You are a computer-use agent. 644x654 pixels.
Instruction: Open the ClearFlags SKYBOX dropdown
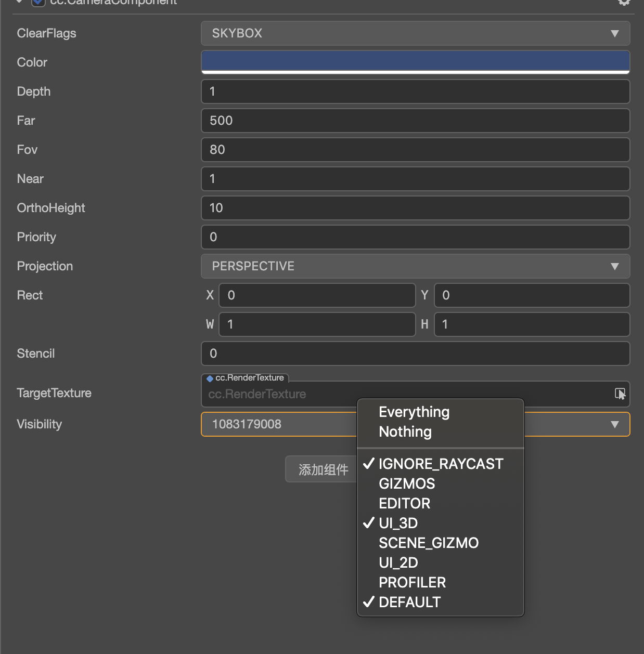click(x=415, y=33)
